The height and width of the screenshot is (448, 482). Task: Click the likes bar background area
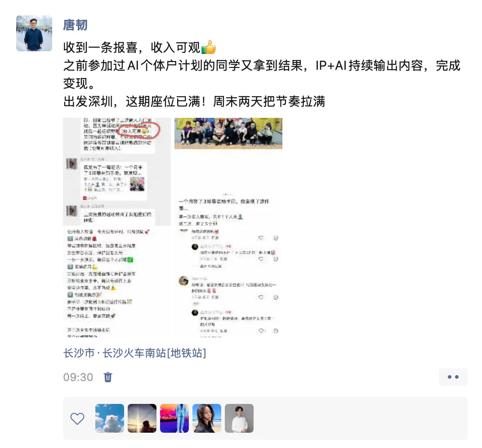(360, 418)
